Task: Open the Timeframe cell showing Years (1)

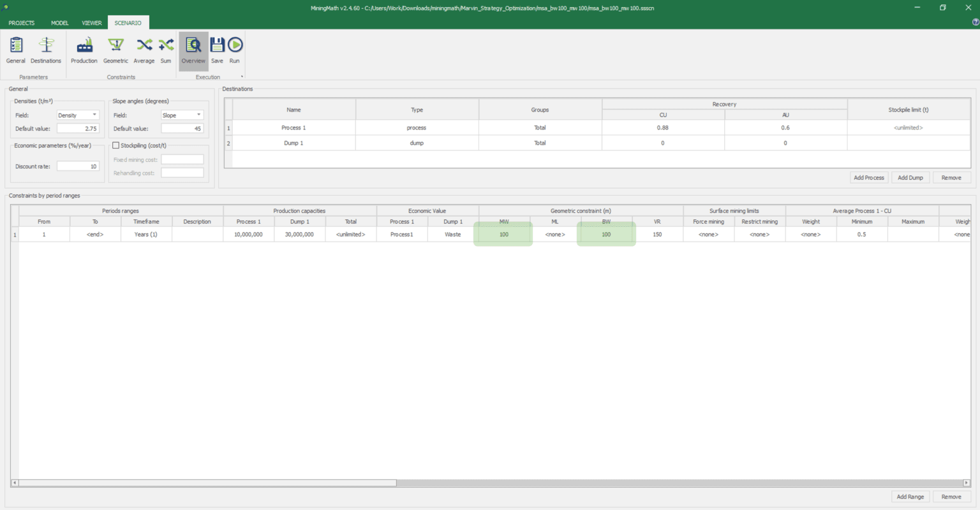Action: [145, 234]
